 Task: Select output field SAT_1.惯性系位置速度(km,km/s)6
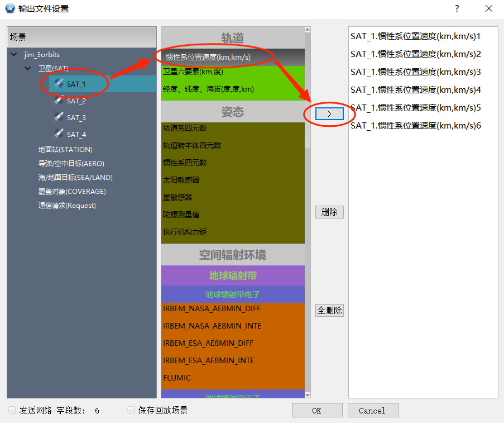(416, 126)
